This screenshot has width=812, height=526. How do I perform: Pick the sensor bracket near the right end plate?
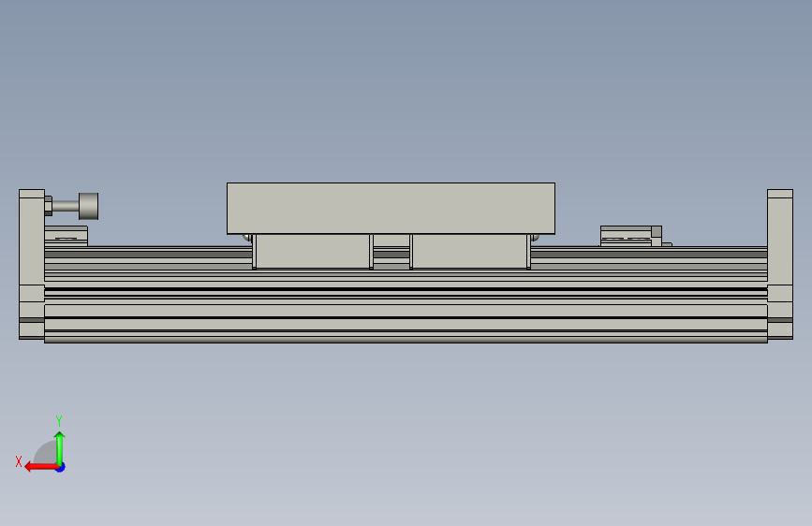632,236
